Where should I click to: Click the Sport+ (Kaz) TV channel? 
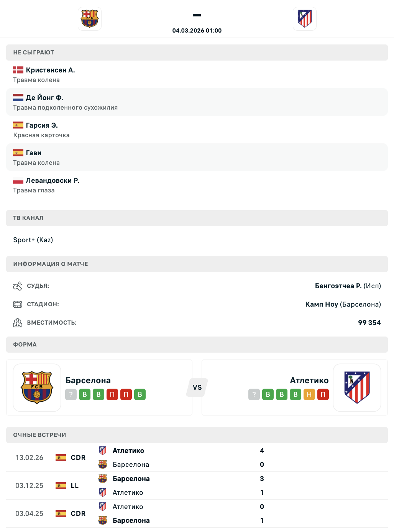(x=33, y=240)
